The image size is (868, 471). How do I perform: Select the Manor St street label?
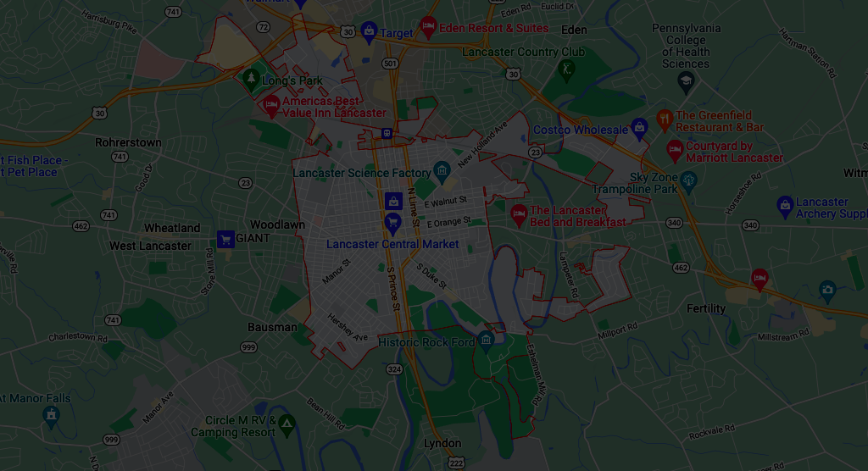(x=336, y=272)
